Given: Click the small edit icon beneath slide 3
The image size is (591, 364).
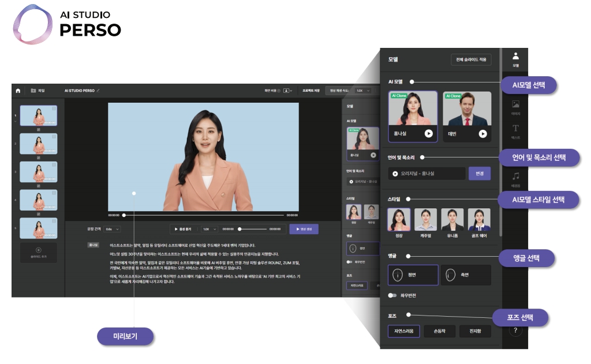Looking at the screenshot, I should pos(39,186).
